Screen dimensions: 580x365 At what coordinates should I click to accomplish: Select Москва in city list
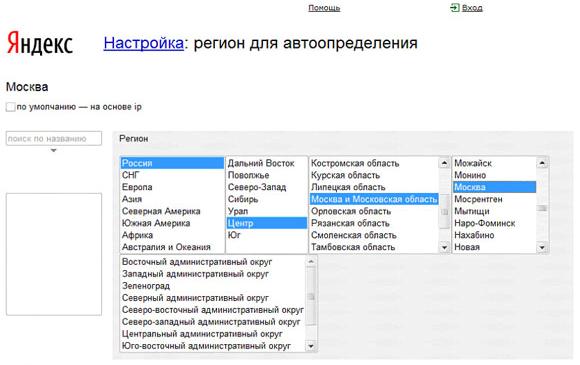click(495, 187)
